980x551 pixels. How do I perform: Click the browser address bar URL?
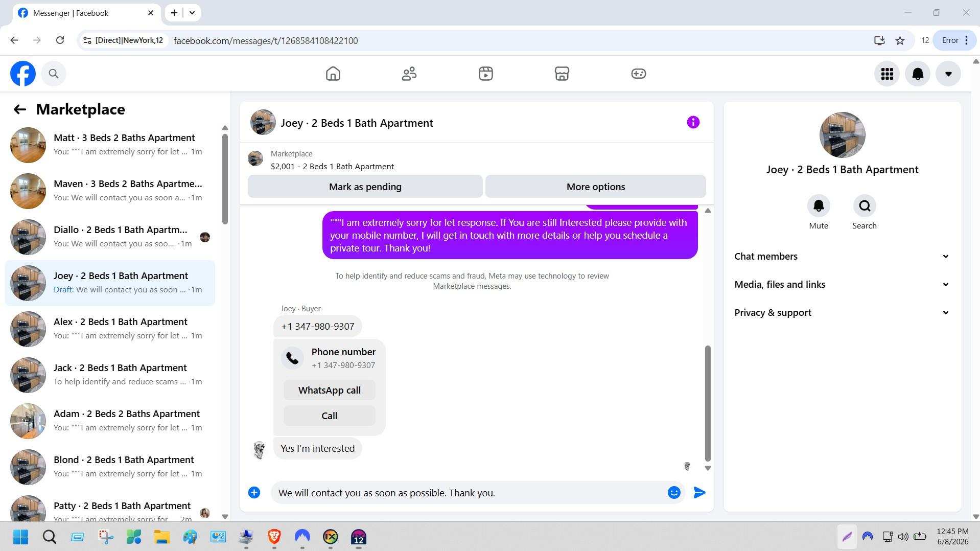(266, 40)
